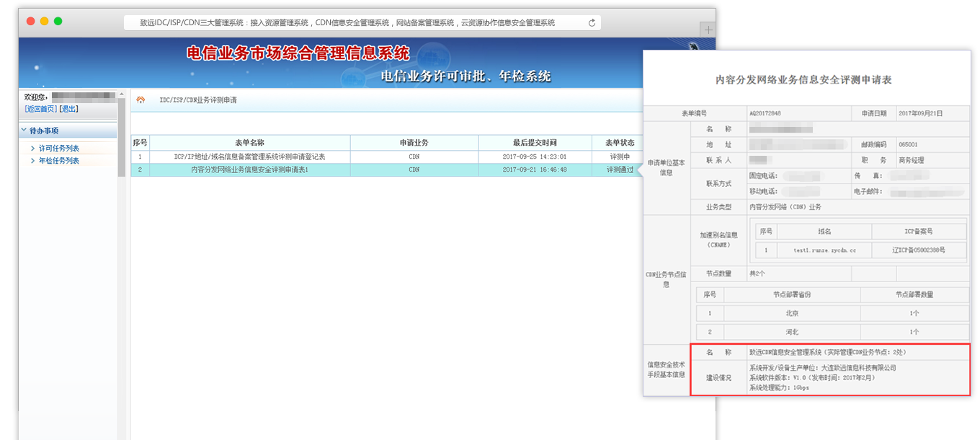
Task: Click the domain test1.runze.zycdn.cc in form
Action: pos(824,250)
